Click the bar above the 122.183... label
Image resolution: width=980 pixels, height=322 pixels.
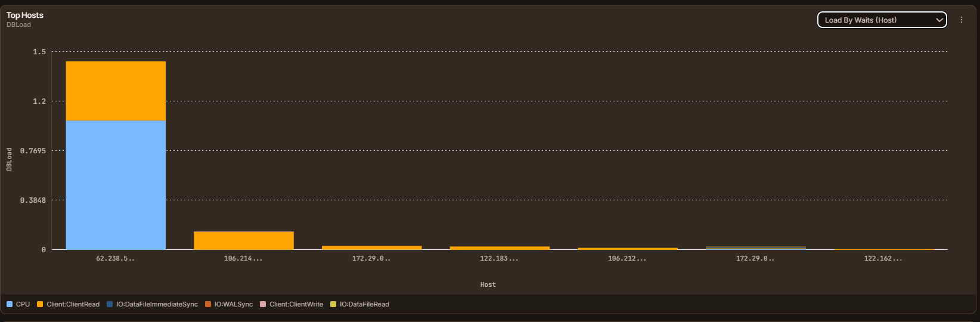(500, 247)
